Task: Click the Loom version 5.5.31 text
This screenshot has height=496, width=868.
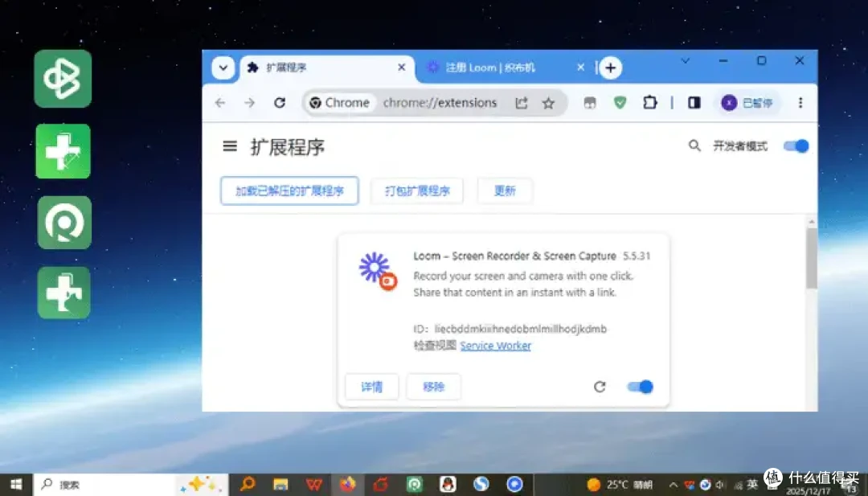Action: pos(637,256)
